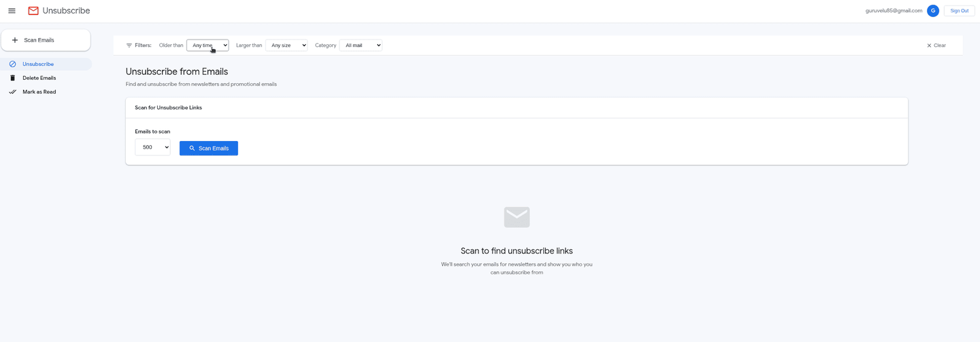Open the Category All mail dropdown
This screenshot has height=342, width=980.
(x=361, y=46)
